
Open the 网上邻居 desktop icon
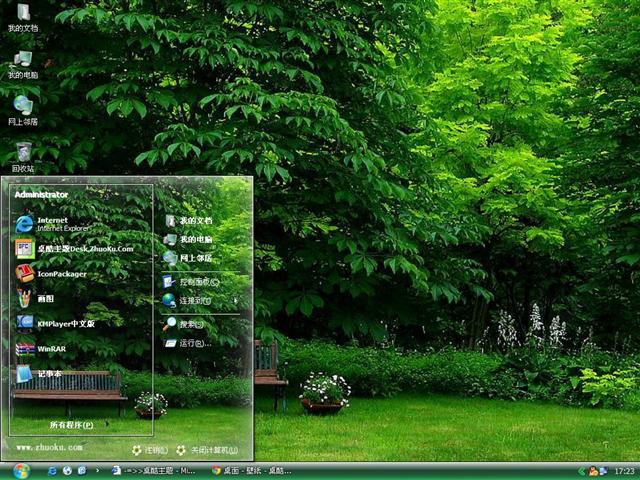[x=23, y=110]
